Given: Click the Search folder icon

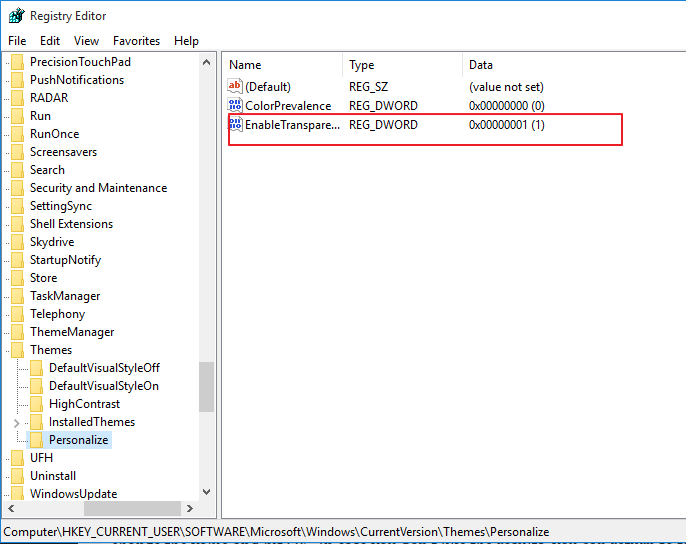Looking at the screenshot, I should pos(18,170).
